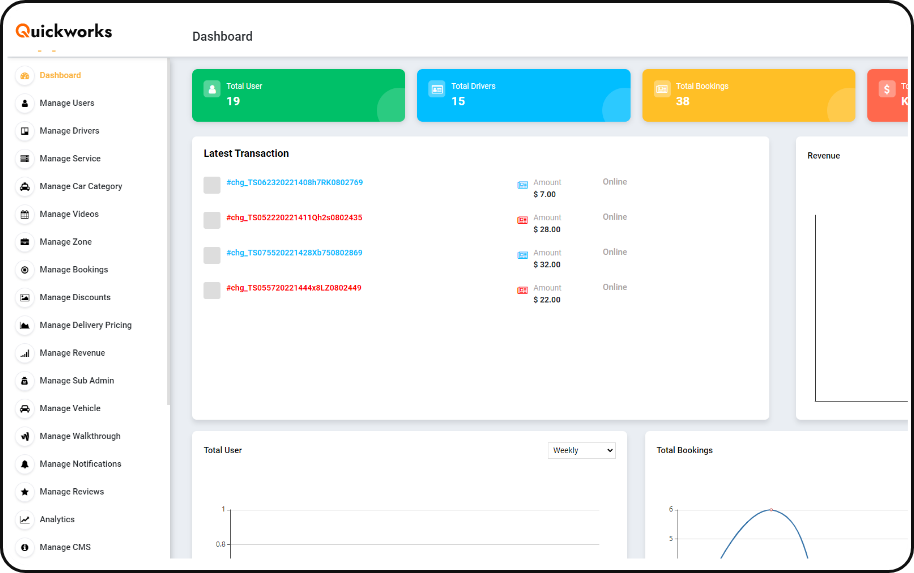This screenshot has width=914, height=573.
Task: Open transaction #chg_TS075520221428Xb750802869
Action: (x=294, y=252)
